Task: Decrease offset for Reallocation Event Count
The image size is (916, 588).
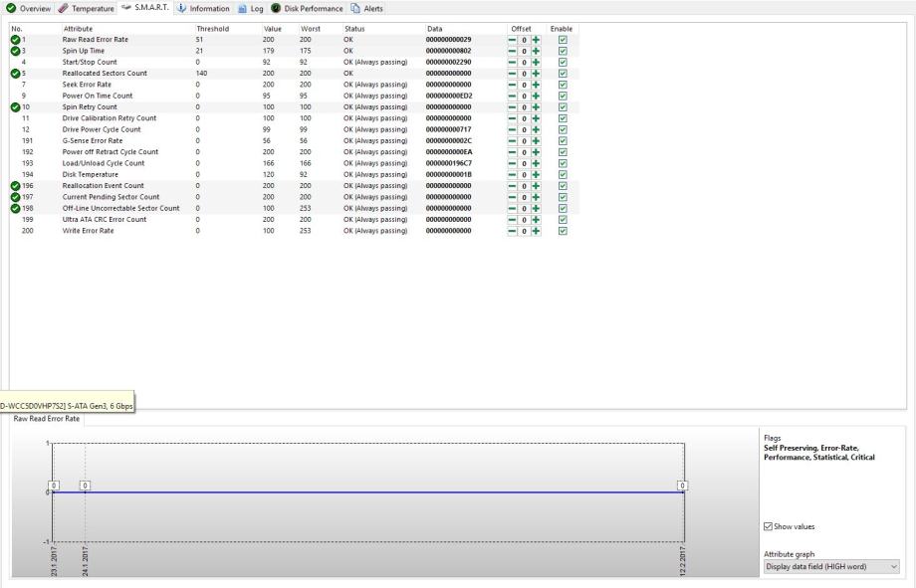Action: [x=513, y=186]
